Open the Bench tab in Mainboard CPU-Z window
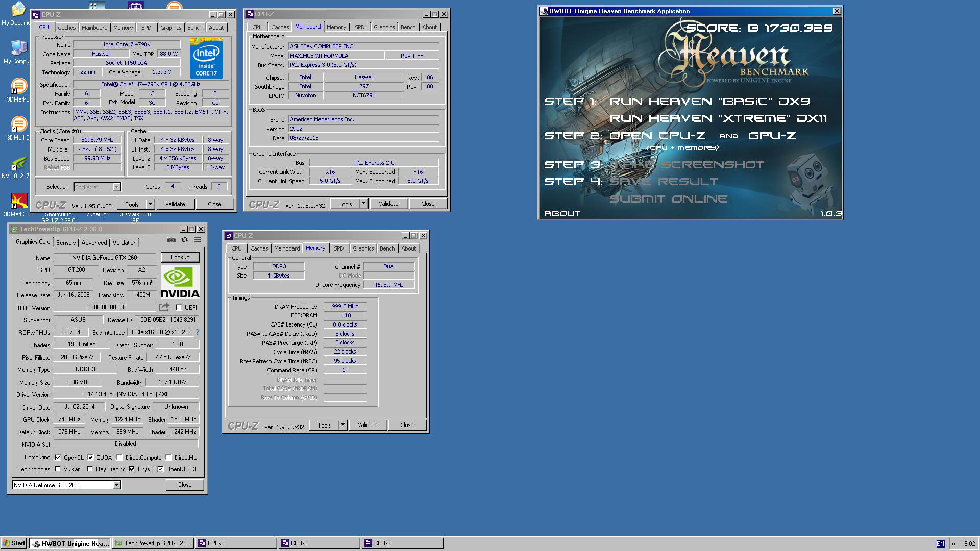The height and width of the screenshot is (551, 980). (x=408, y=27)
